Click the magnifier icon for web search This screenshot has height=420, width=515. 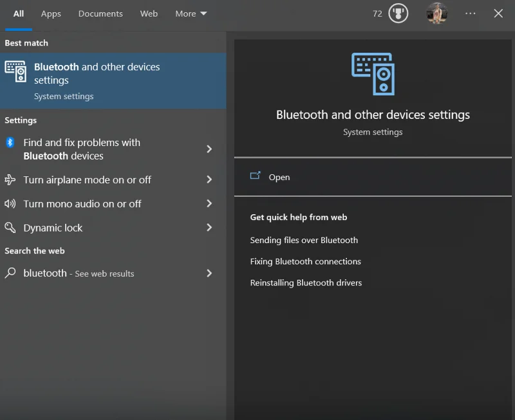[10, 273]
